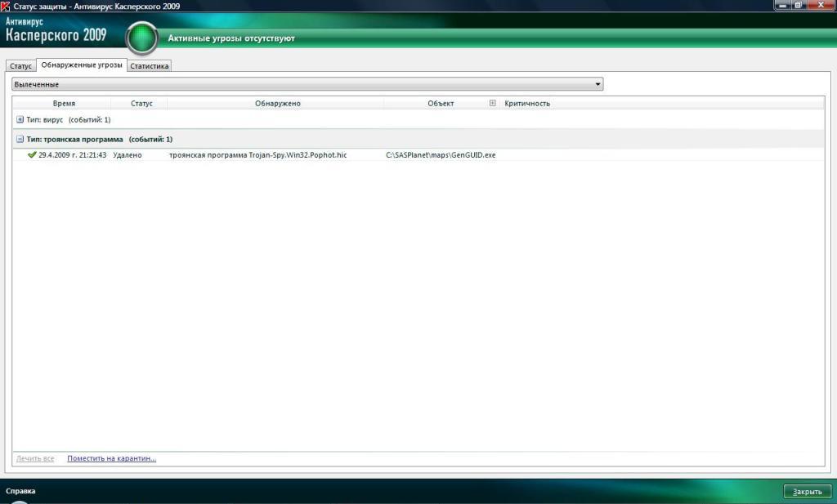Sort by the Обнаружено column header
The image size is (837, 504).
[x=278, y=104]
